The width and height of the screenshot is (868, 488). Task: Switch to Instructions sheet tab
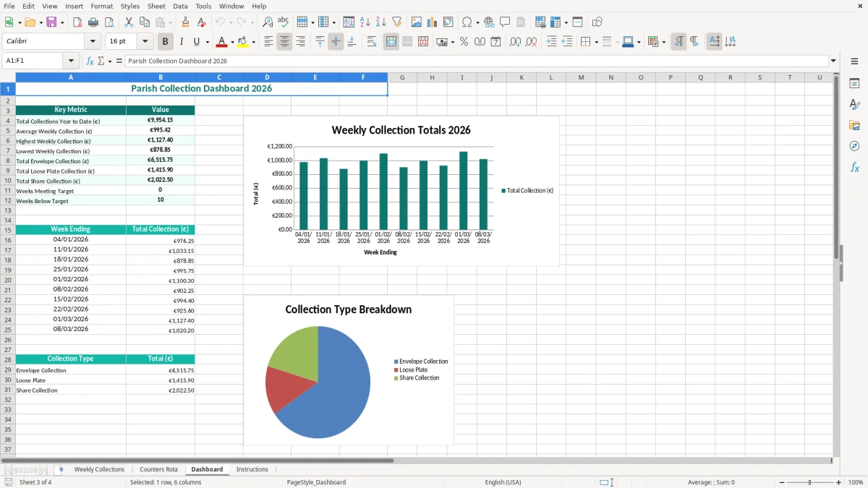click(252, 469)
